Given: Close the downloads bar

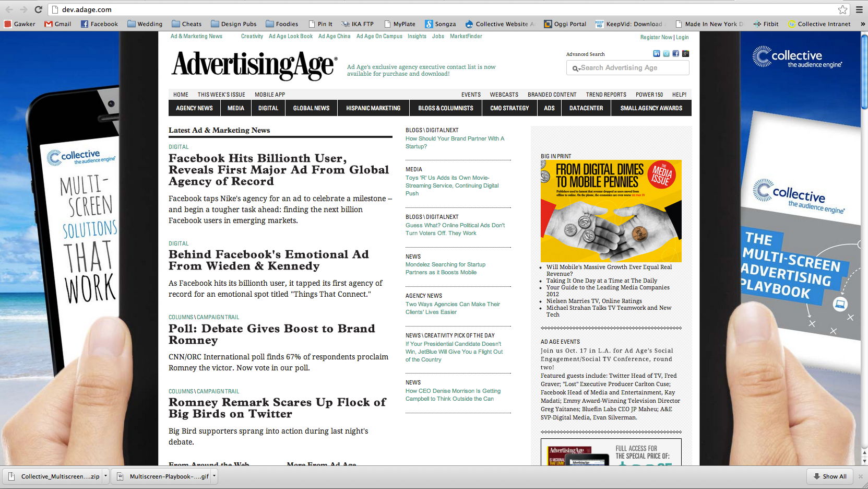Looking at the screenshot, I should (x=860, y=476).
